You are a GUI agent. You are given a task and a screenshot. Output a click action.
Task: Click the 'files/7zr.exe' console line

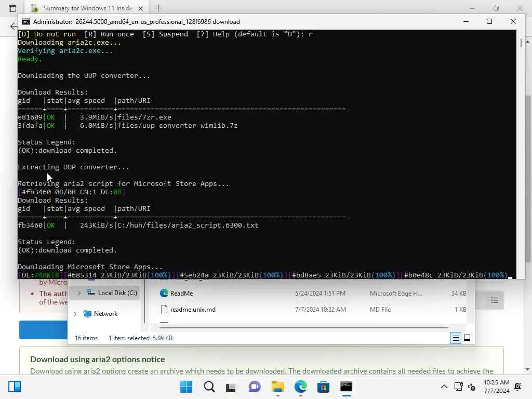[x=144, y=117]
